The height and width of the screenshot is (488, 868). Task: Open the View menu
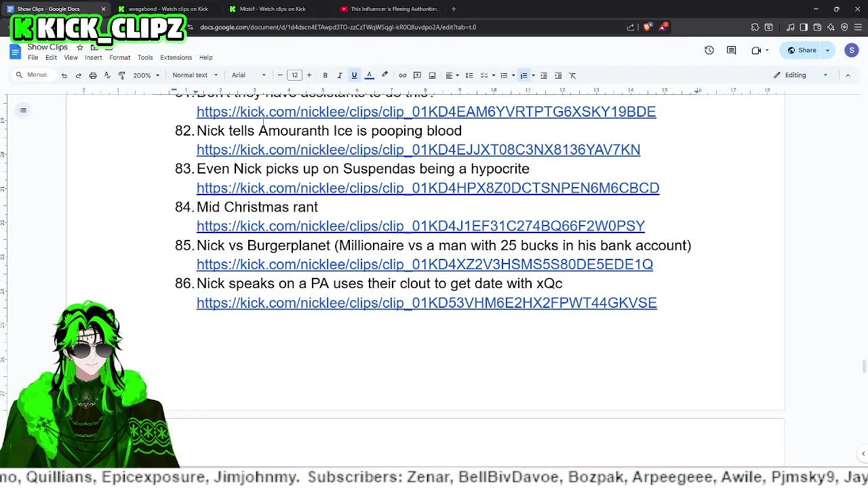click(71, 58)
